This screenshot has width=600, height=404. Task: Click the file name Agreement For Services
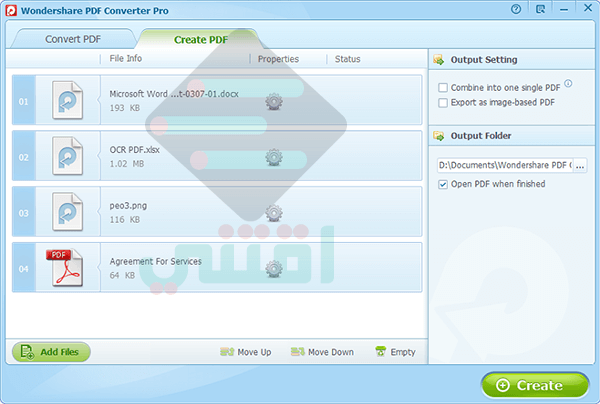(x=155, y=262)
